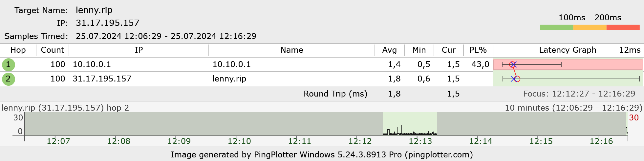Click the PL% column header
The width and height of the screenshot is (644, 161).
pos(478,50)
